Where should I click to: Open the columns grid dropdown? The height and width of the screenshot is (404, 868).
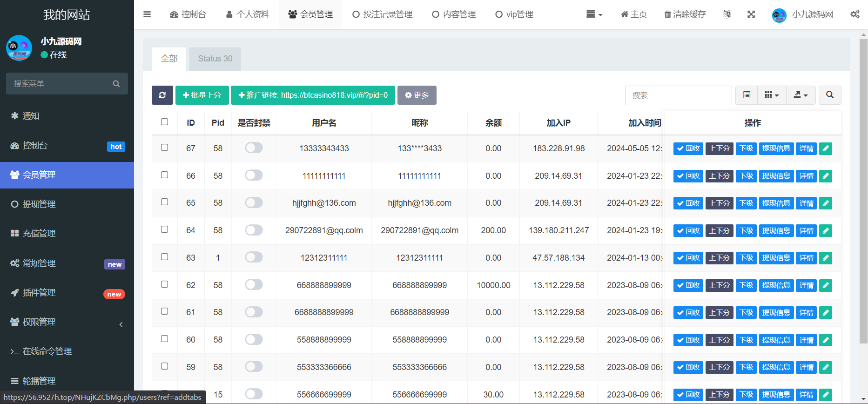tap(772, 95)
